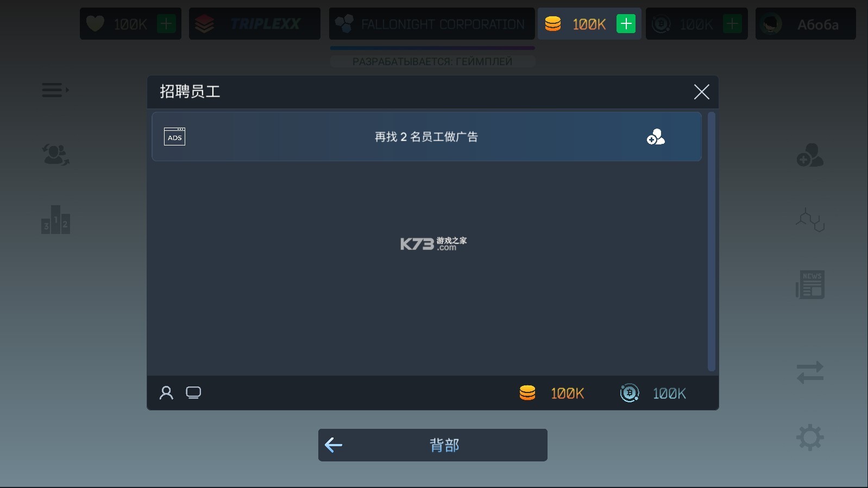Close the 招聘员工 recruitment dialog
This screenshot has height=488, width=868.
click(701, 92)
